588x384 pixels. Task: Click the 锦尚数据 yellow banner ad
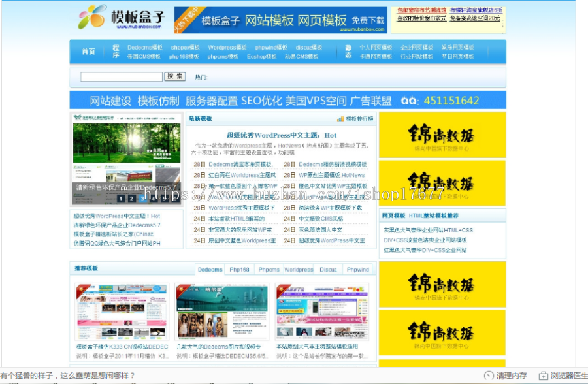(x=442, y=134)
